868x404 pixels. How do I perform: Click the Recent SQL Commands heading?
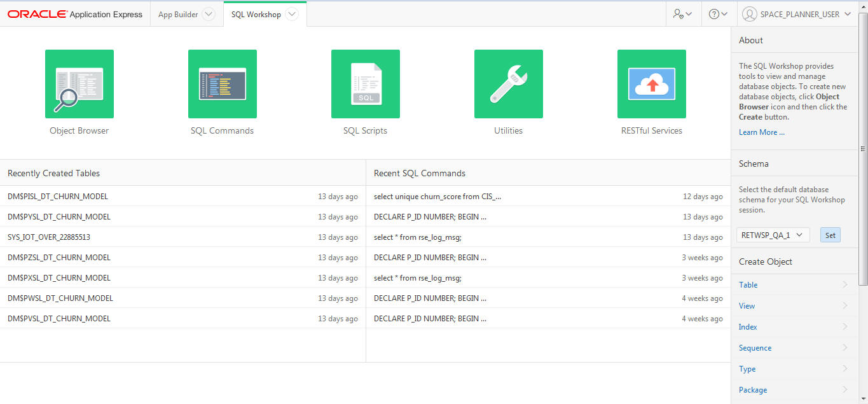[420, 173]
